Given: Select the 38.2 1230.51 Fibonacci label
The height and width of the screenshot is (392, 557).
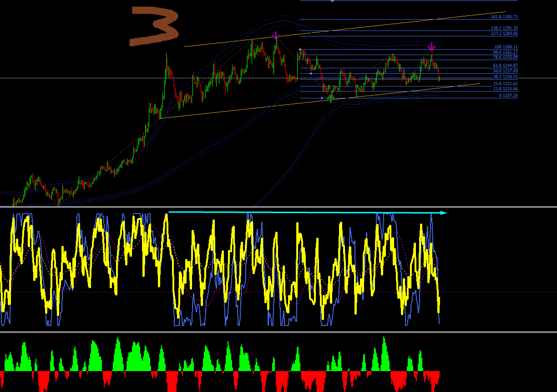Looking at the screenshot, I should pos(505,77).
